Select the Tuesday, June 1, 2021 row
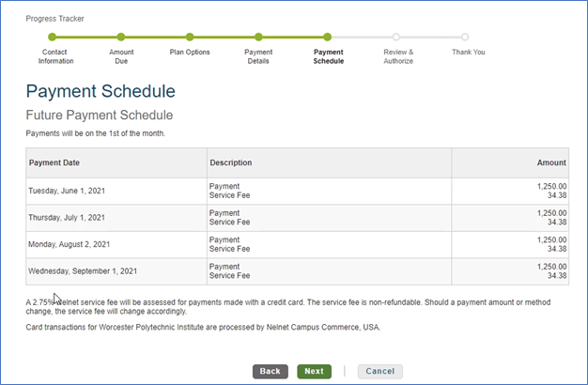The width and height of the screenshot is (588, 385). click(x=298, y=191)
